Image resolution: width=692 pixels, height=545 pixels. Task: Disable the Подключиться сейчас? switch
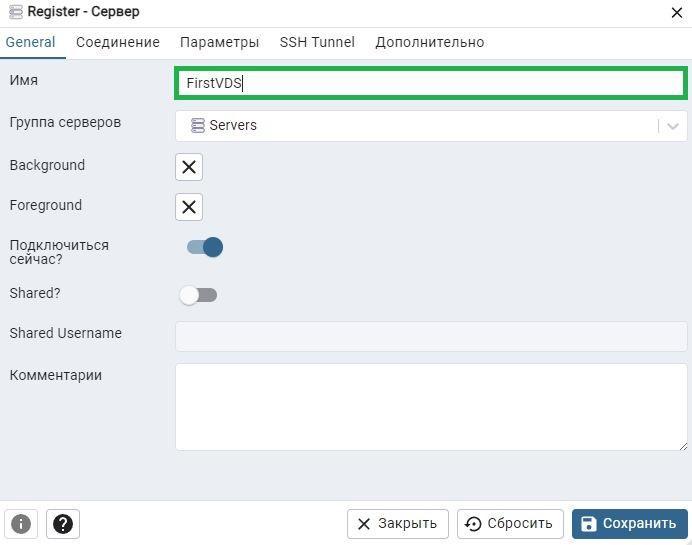205,247
